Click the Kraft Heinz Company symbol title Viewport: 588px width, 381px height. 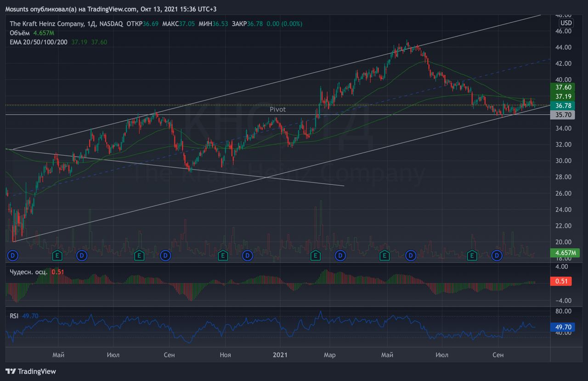(46, 24)
